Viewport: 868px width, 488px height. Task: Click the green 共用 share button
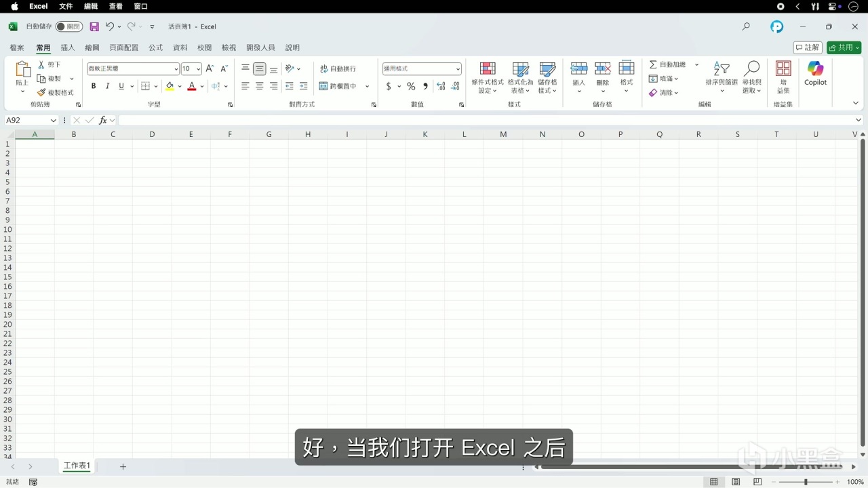(844, 47)
